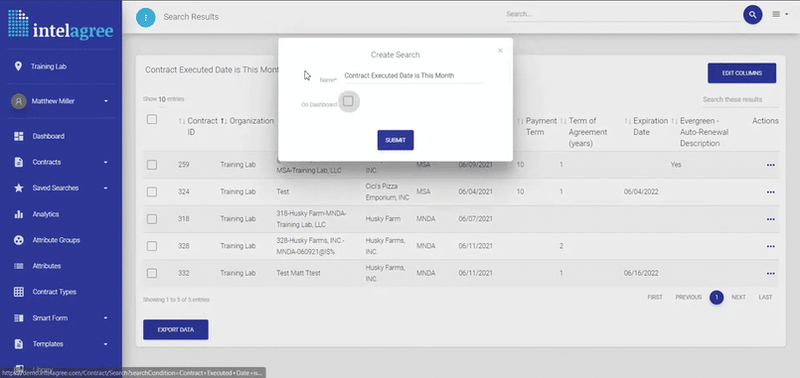Click the Attribute Groups icon
Screen dimensions: 800x378
coord(19,240)
